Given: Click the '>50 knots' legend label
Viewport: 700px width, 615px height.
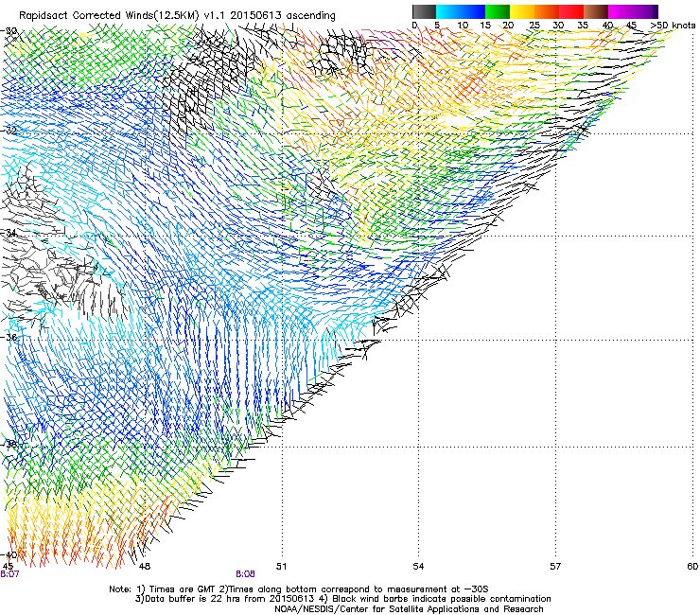Looking at the screenshot, I should point(673,26).
